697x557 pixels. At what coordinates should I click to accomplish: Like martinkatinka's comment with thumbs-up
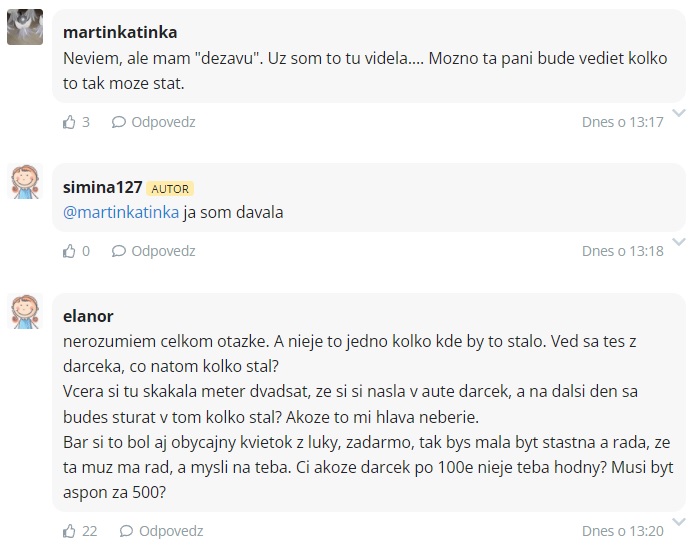(x=69, y=122)
